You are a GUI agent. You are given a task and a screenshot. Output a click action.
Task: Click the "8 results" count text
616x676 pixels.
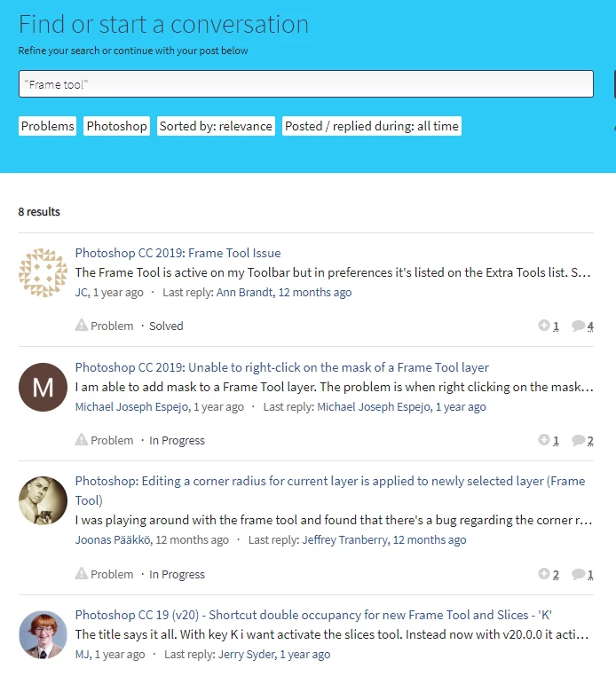[x=39, y=212]
